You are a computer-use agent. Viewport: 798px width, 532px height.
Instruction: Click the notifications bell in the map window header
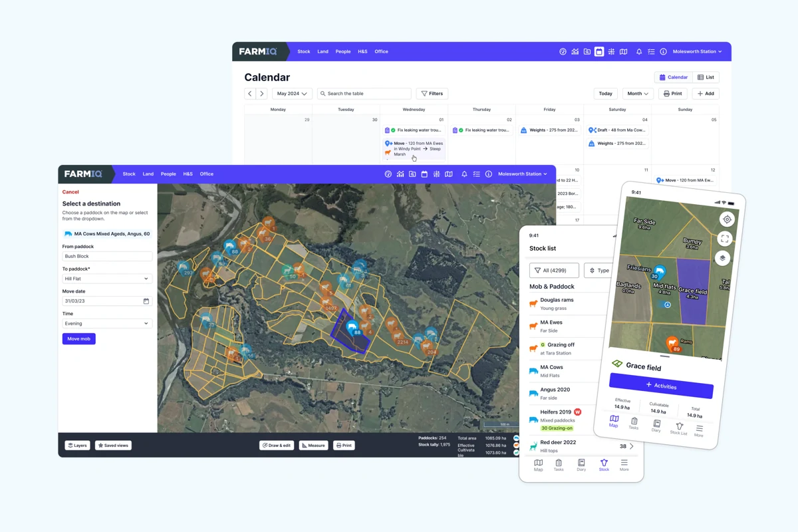tap(464, 174)
